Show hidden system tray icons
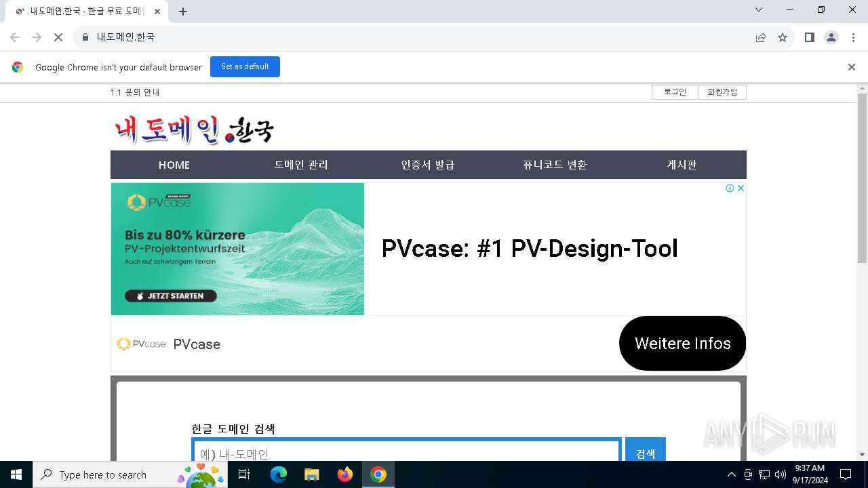Image resolution: width=868 pixels, height=488 pixels. (731, 474)
